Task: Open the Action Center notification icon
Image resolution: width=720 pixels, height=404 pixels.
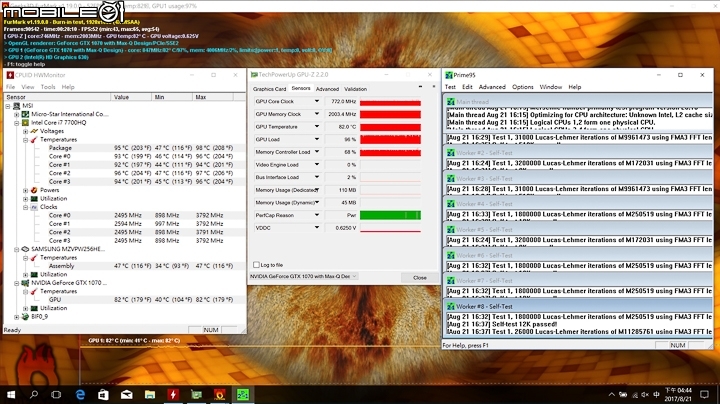Action: pos(704,394)
